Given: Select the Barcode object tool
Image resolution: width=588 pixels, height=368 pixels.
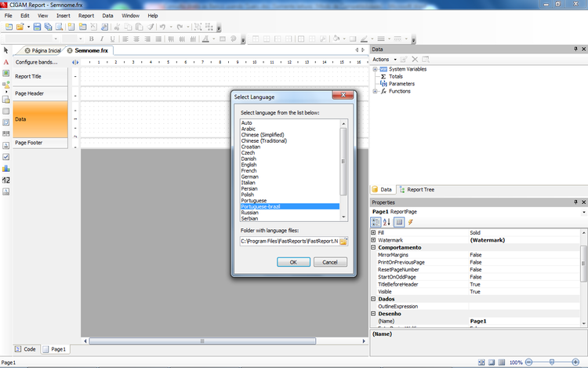Looking at the screenshot, I should tap(6, 133).
